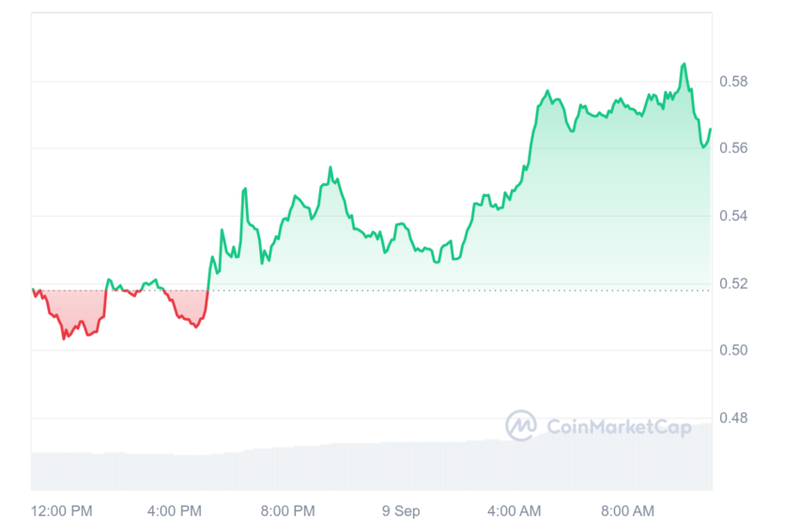Click the 0.50 price axis label
This screenshot has width=798, height=532.
(x=733, y=350)
